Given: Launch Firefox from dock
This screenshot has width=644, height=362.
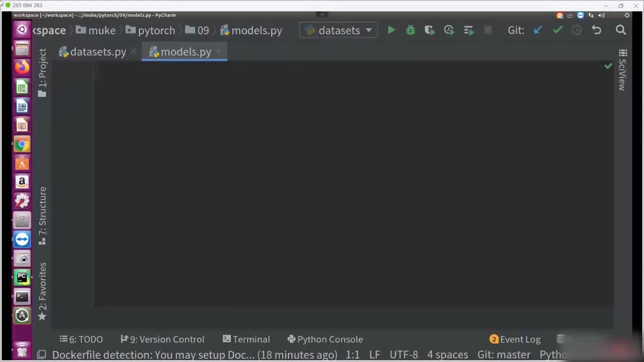Looking at the screenshot, I should click(22, 68).
